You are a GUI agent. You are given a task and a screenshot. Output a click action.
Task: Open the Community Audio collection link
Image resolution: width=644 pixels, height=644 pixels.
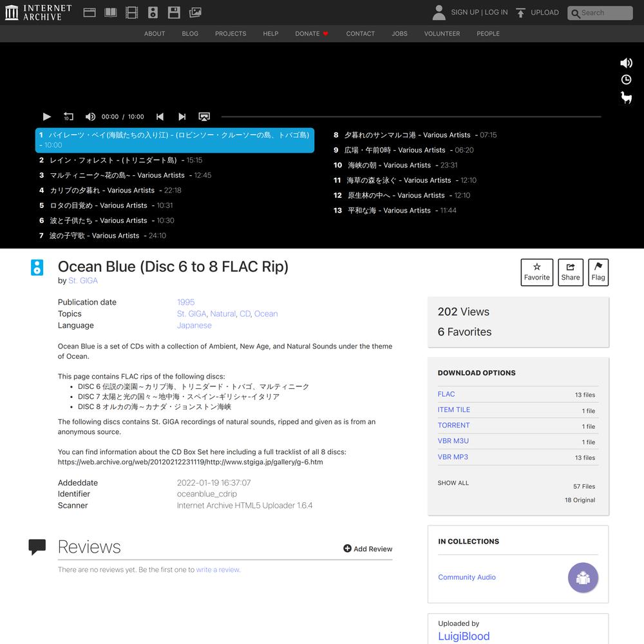click(x=466, y=578)
